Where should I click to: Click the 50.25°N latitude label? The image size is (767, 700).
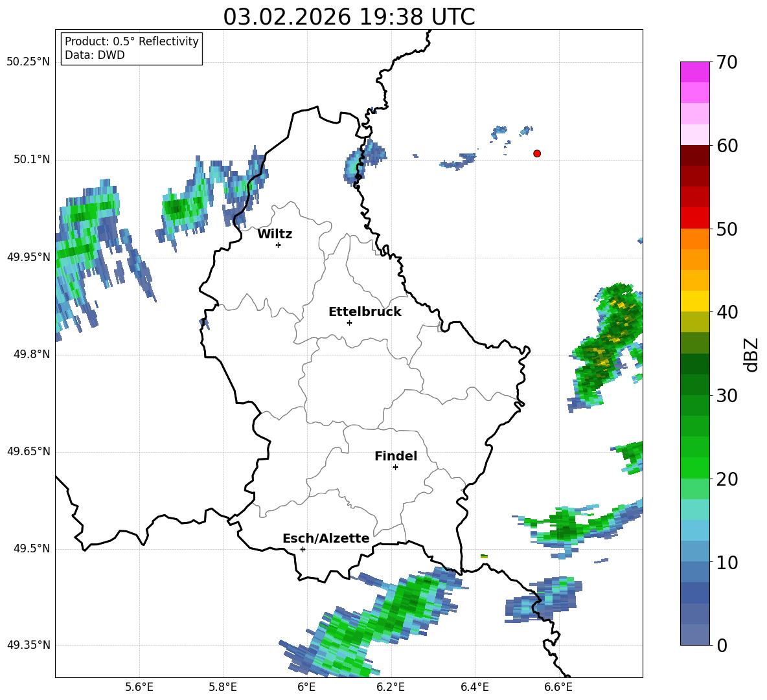tap(29, 62)
